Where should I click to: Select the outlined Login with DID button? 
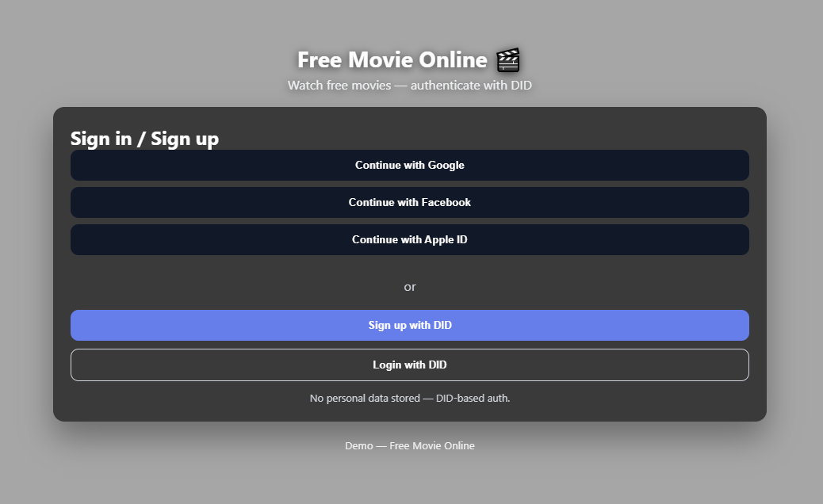410,365
